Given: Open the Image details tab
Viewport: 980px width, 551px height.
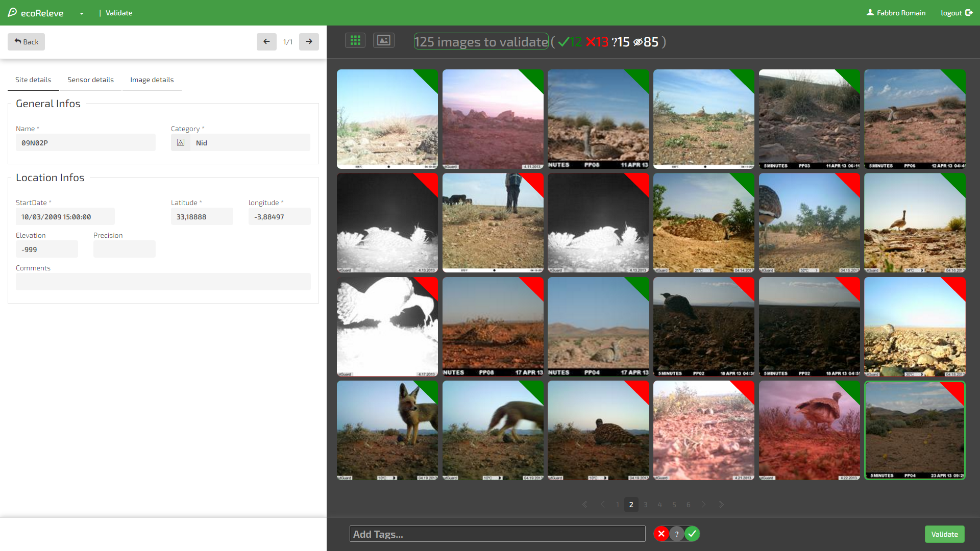Looking at the screenshot, I should [x=152, y=80].
